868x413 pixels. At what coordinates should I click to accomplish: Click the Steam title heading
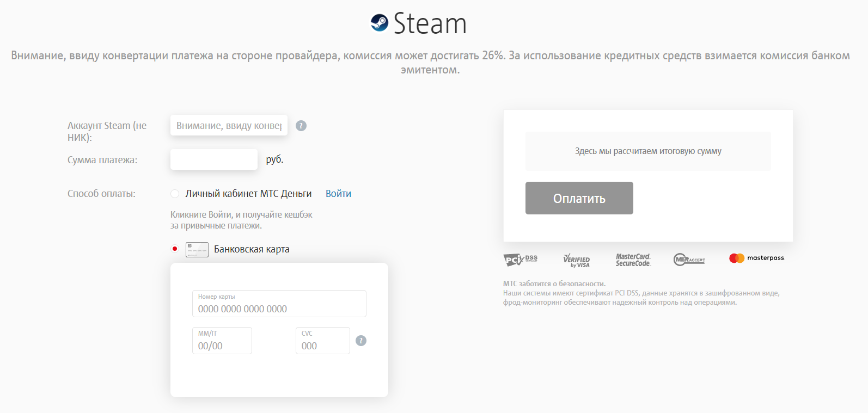click(430, 24)
